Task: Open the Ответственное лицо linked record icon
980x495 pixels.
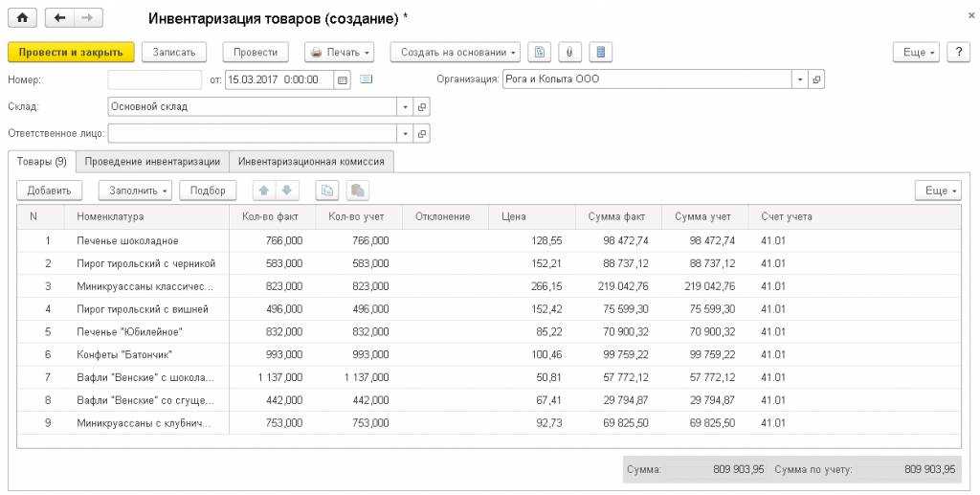Action: pyautogui.click(x=422, y=134)
